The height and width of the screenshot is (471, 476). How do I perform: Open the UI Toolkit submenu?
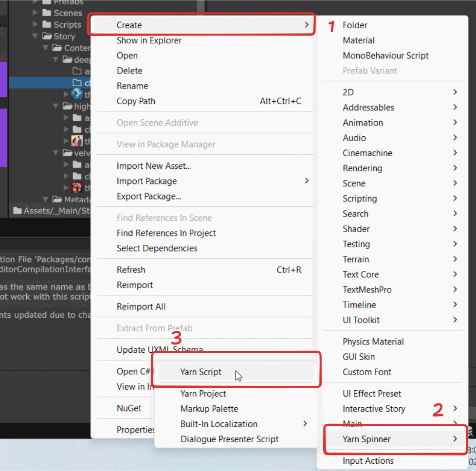pyautogui.click(x=454, y=320)
